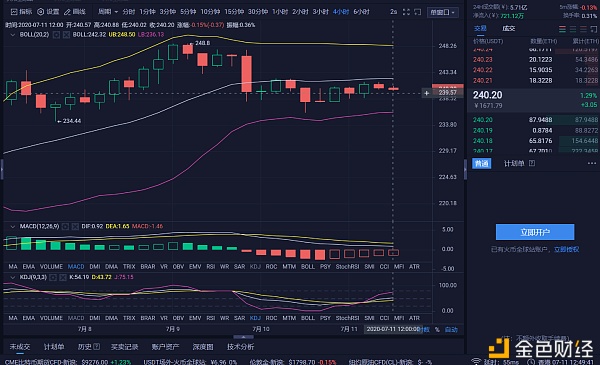Collapse the right panel divider handle
This screenshot has height=365, width=600.
465,169
